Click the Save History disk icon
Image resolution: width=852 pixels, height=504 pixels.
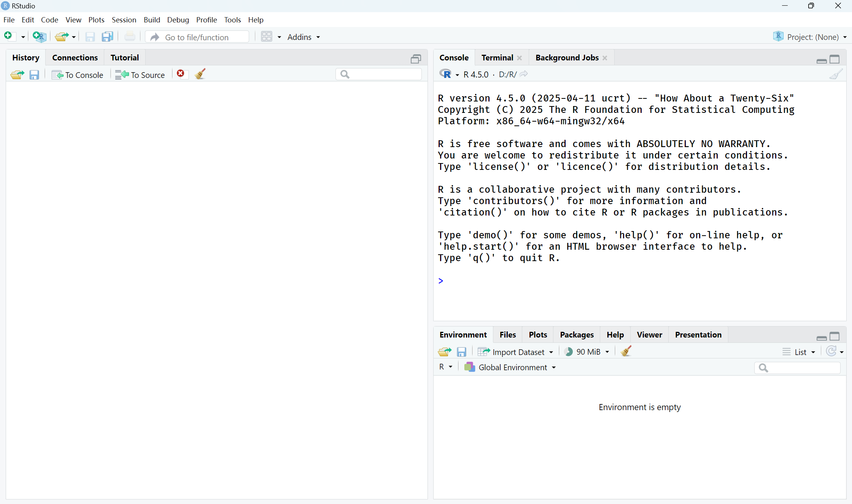(34, 74)
